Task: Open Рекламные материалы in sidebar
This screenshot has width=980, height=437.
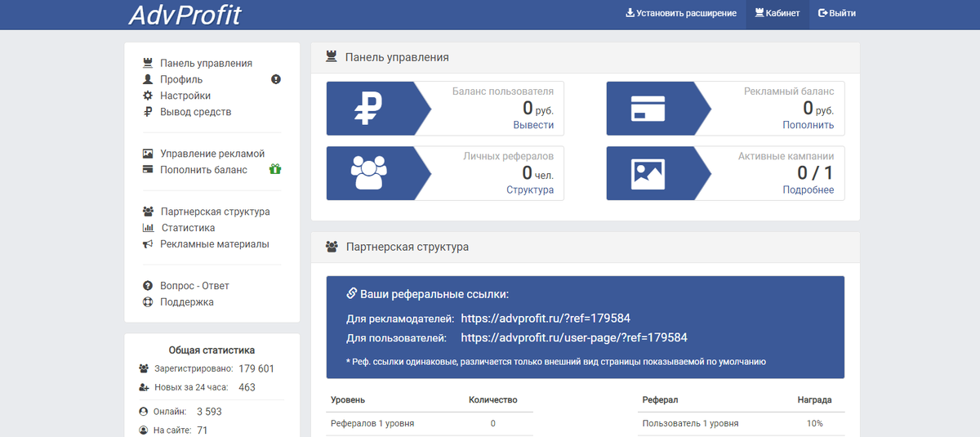Action: (215, 244)
